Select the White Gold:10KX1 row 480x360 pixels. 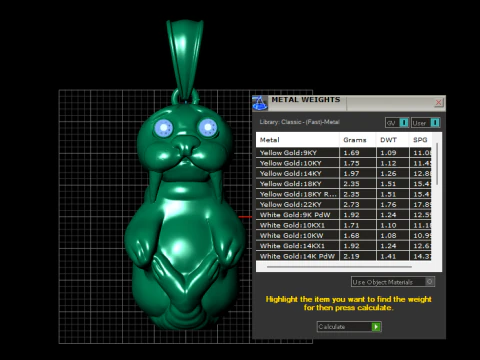click(344, 225)
